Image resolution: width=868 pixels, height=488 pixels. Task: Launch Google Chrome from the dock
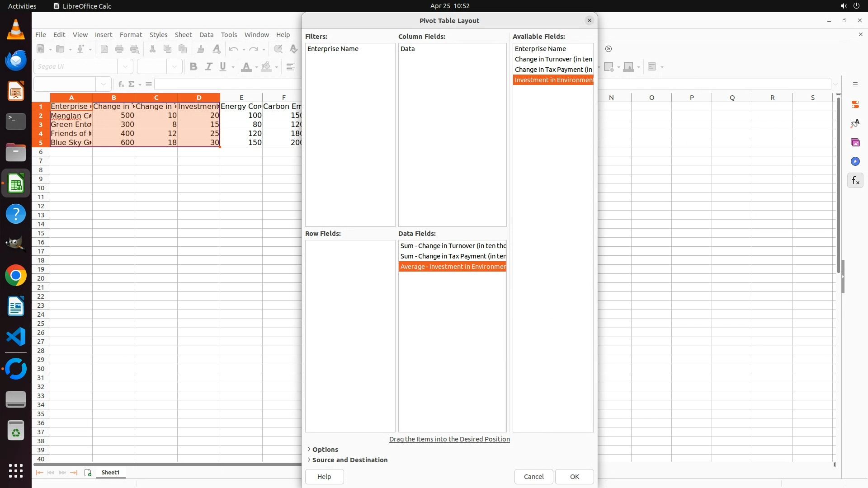pyautogui.click(x=16, y=276)
